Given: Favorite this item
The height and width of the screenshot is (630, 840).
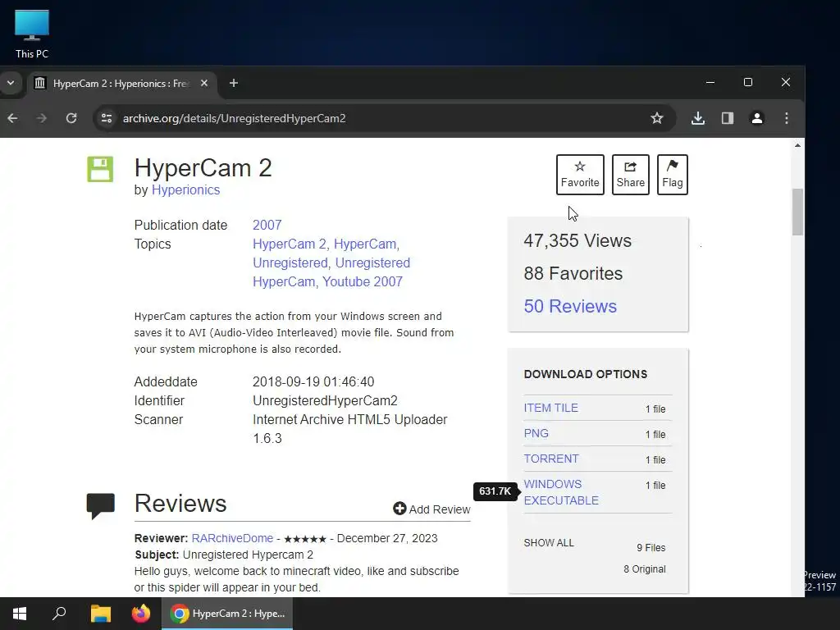Looking at the screenshot, I should [x=580, y=175].
